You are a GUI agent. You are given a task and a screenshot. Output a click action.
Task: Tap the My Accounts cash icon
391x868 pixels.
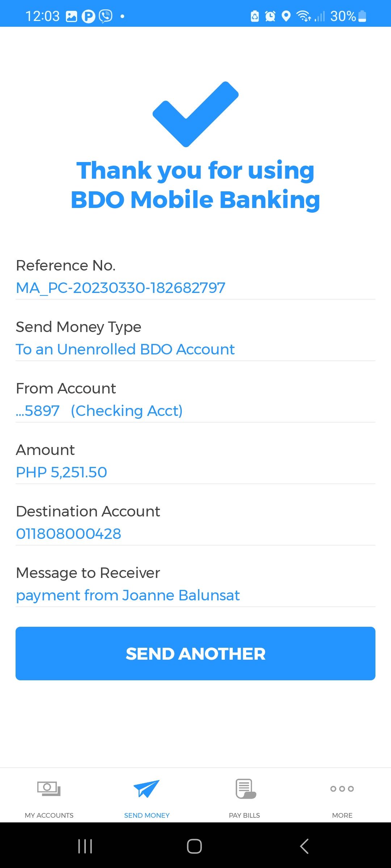tap(49, 788)
